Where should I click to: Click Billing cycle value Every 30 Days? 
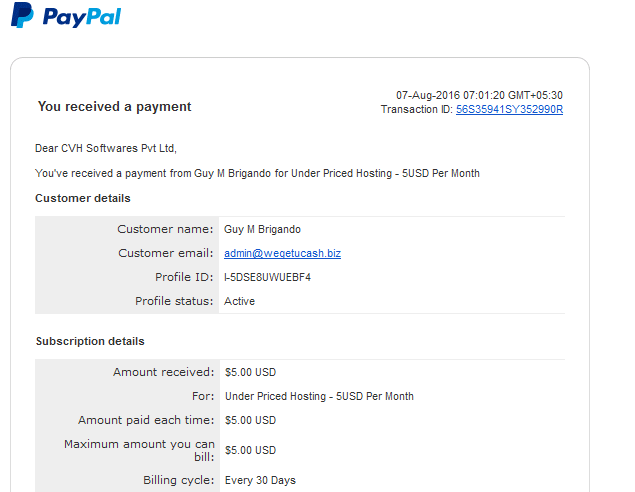[260, 480]
